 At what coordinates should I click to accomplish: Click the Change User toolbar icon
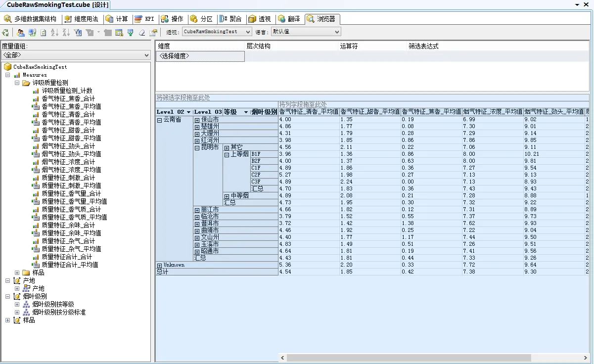(x=21, y=32)
